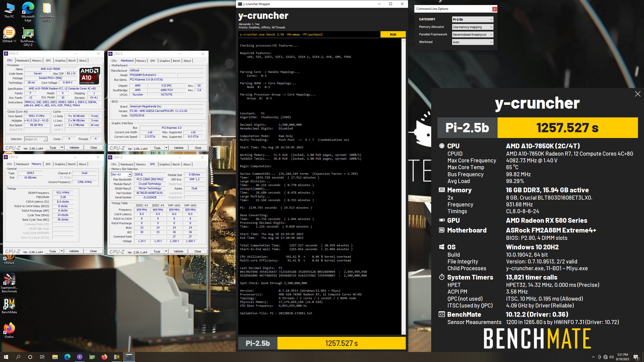Close the BenchMate result overlay
The height and width of the screenshot is (362, 644).
point(638,94)
